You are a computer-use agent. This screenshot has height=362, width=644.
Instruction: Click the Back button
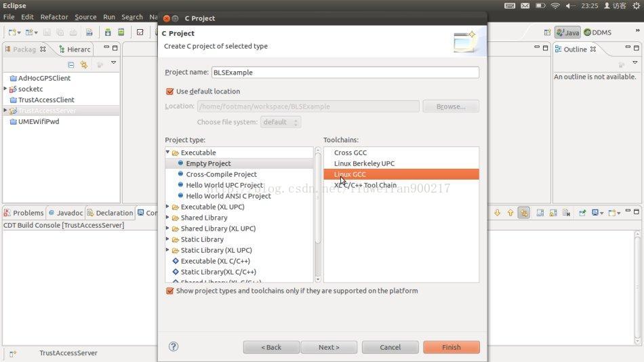coord(271,347)
